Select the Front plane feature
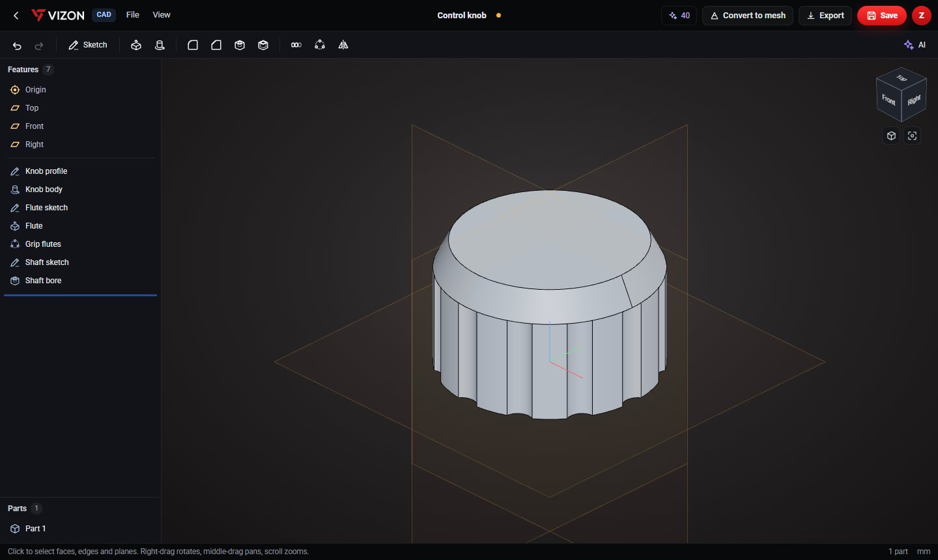The image size is (938, 560). (x=80, y=126)
